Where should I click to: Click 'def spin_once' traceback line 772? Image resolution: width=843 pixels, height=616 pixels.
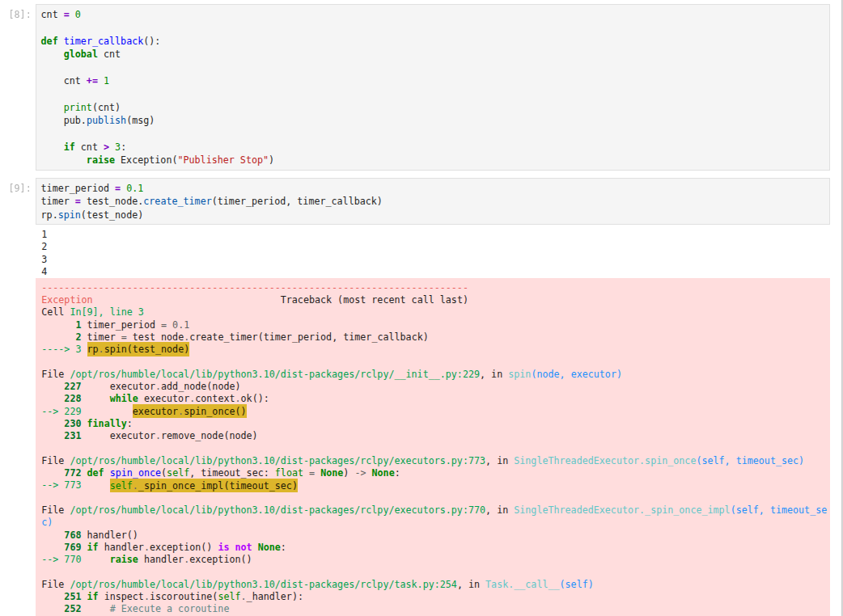point(244,473)
